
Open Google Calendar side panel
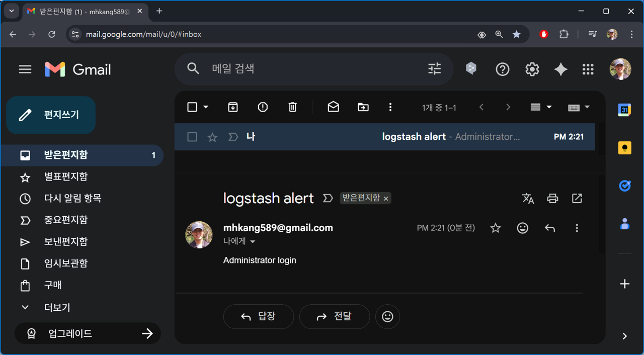[x=624, y=110]
